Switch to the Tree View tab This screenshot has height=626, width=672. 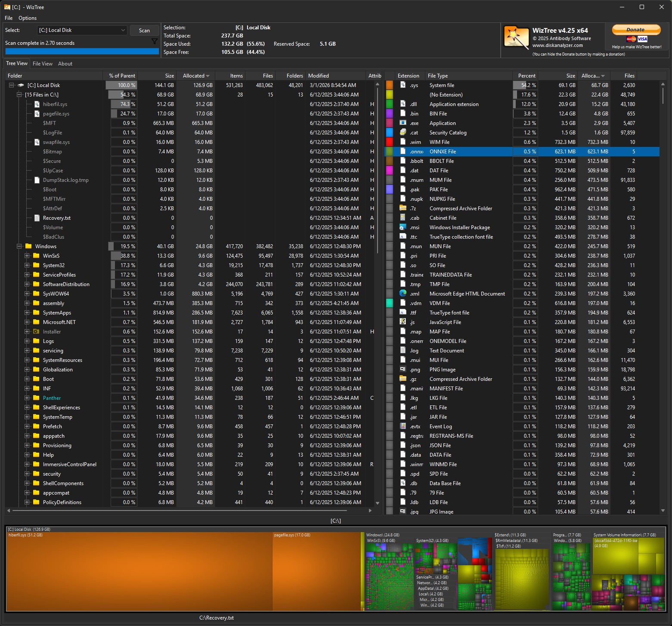click(x=17, y=63)
